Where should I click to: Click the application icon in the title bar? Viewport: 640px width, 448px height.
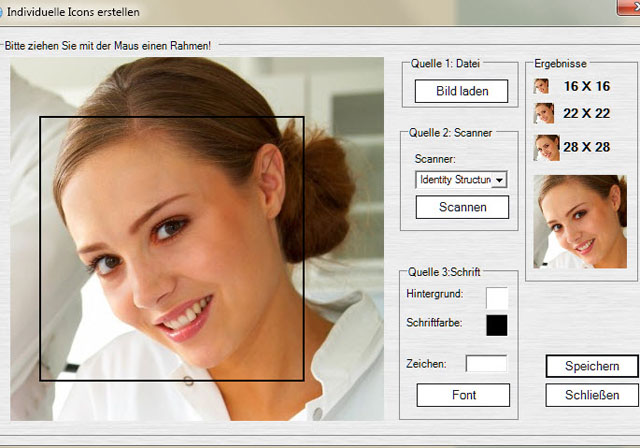tap(2, 12)
